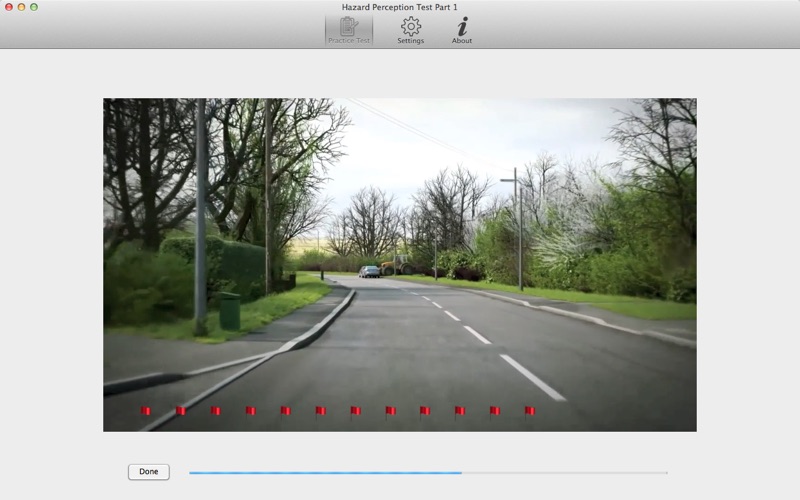Minimize the window with the yellow button
800x500 pixels.
21,7
